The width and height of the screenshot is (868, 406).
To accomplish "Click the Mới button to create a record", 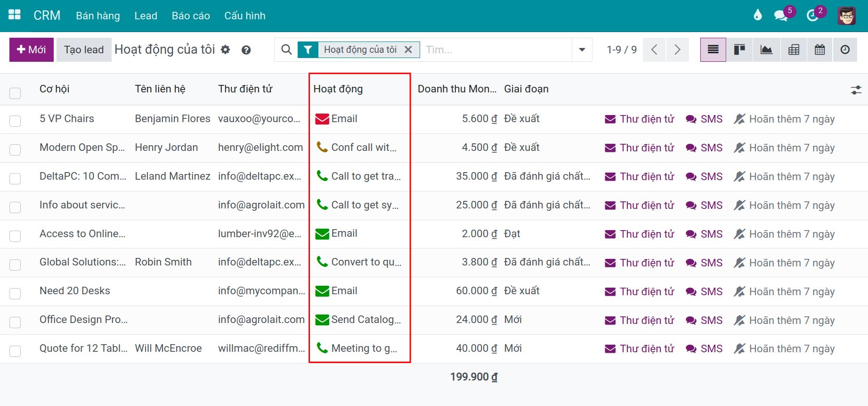I will pos(32,50).
